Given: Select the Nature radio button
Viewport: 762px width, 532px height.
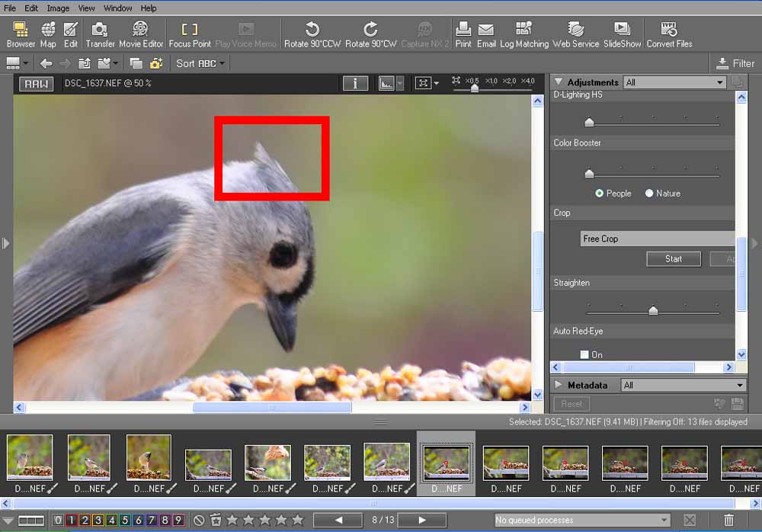Looking at the screenshot, I should 650,194.
